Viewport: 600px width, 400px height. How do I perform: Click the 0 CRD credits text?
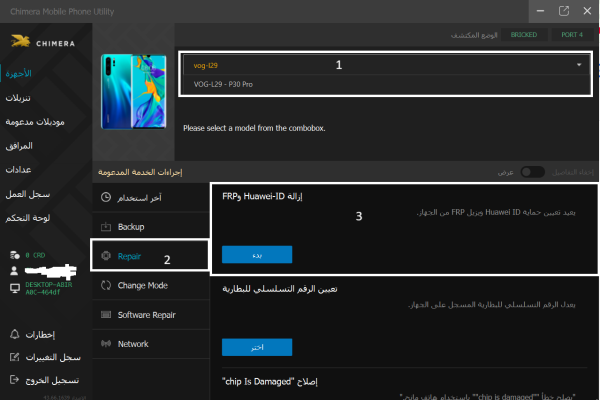pos(35,255)
